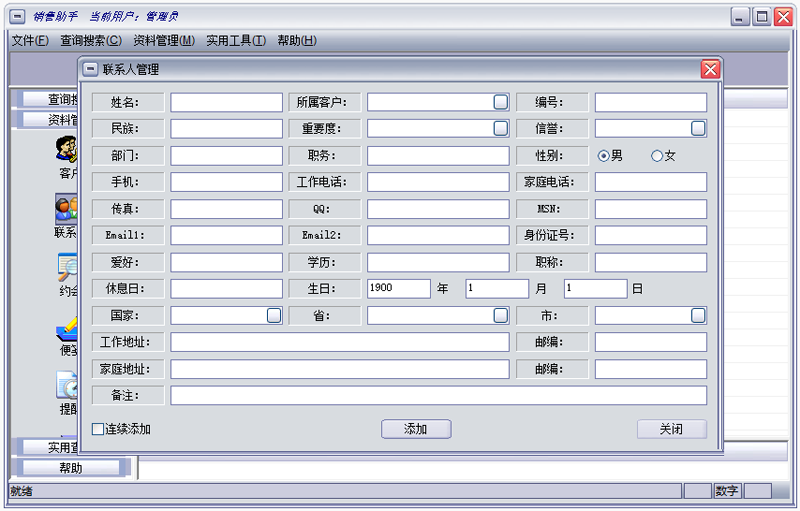Click the 备注 input field
Viewport: 800px width, 511px height.
(x=439, y=395)
